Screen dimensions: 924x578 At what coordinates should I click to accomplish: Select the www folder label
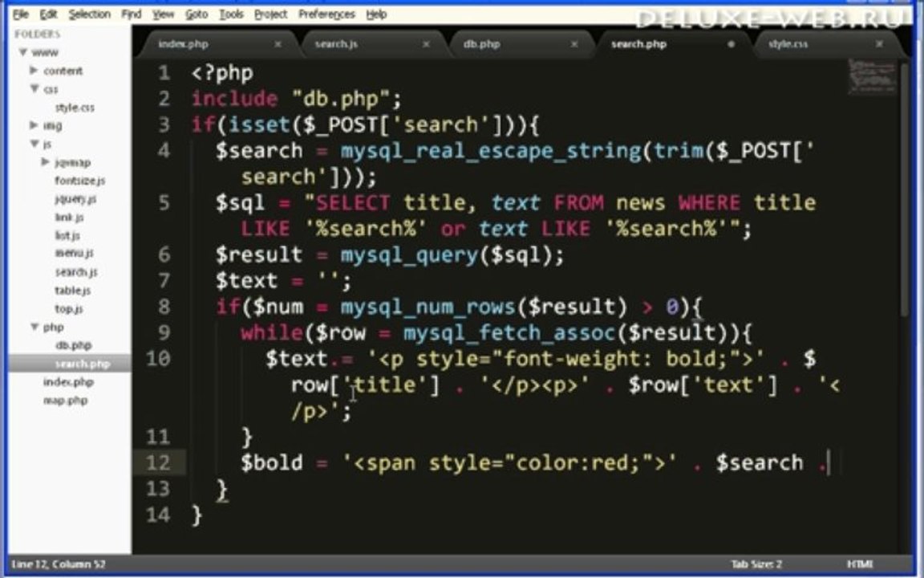45,52
